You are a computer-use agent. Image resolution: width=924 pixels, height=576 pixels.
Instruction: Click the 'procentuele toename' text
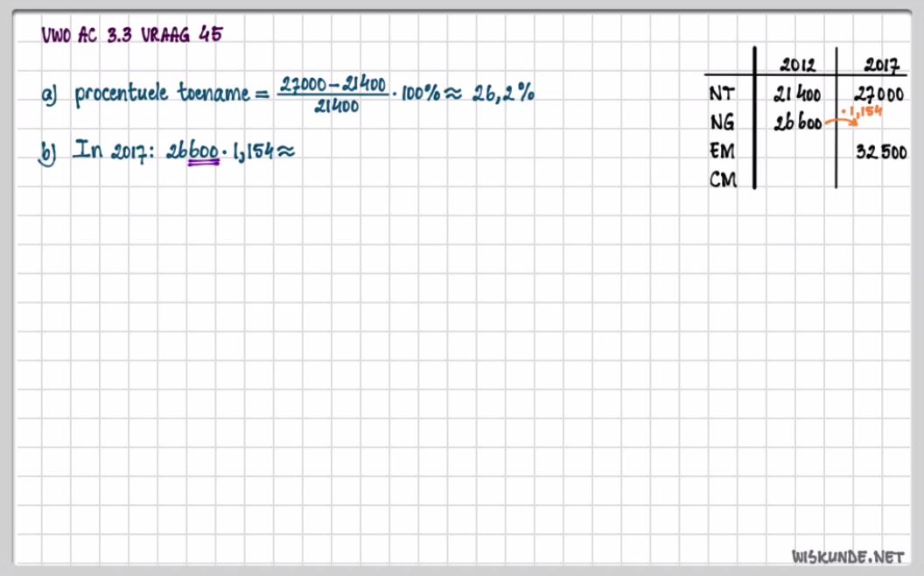tap(163, 94)
